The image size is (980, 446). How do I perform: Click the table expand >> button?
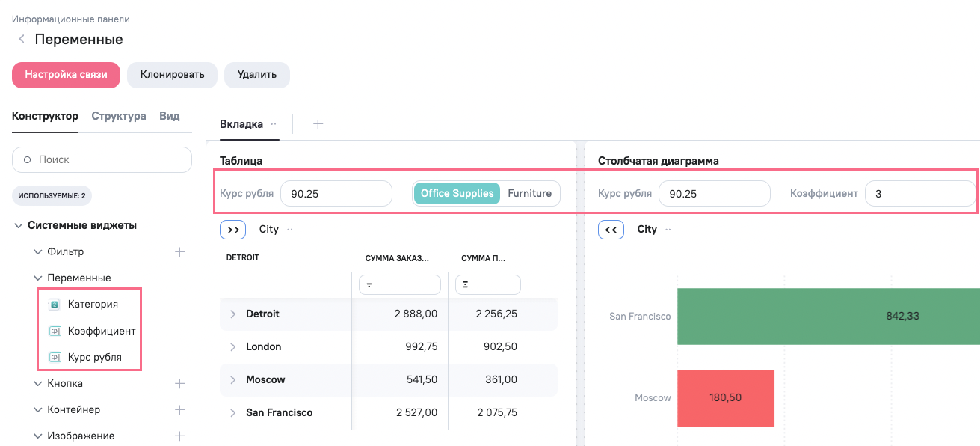(233, 230)
